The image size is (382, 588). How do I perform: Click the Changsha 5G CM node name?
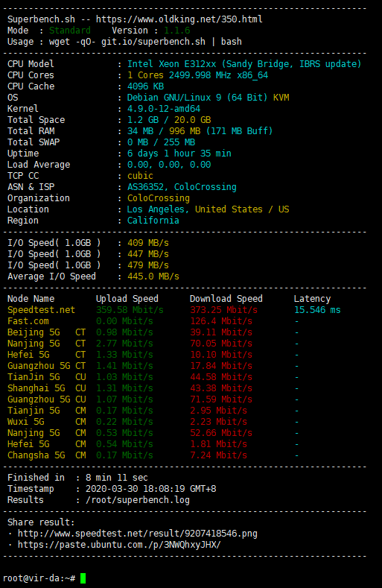pyautogui.click(x=46, y=455)
